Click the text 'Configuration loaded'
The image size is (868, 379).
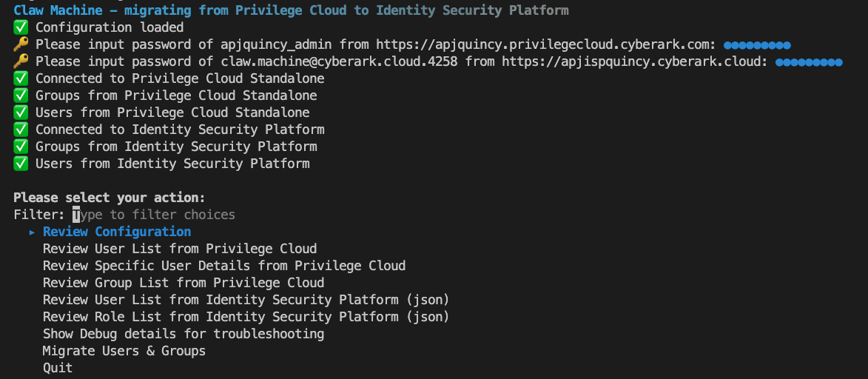pyautogui.click(x=110, y=27)
